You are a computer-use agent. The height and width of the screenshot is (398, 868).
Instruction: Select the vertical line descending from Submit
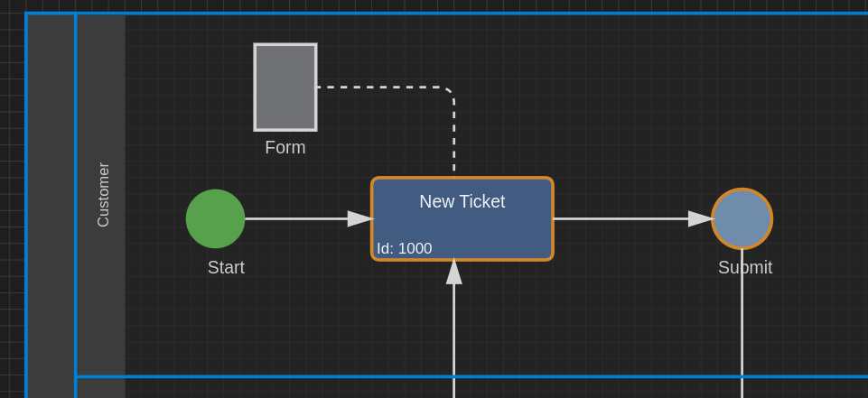point(742,324)
